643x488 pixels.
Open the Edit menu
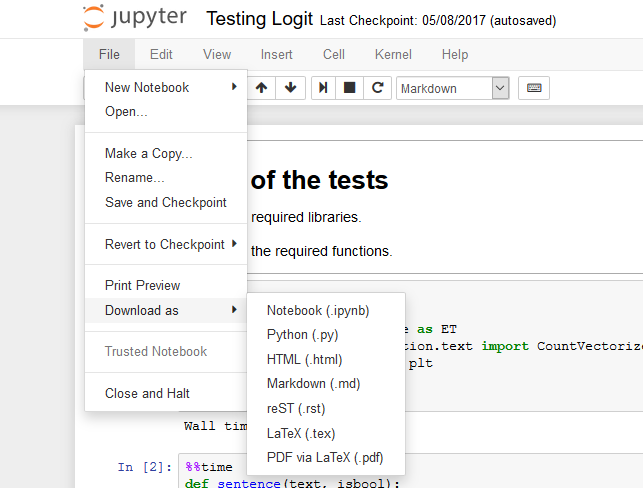[161, 54]
